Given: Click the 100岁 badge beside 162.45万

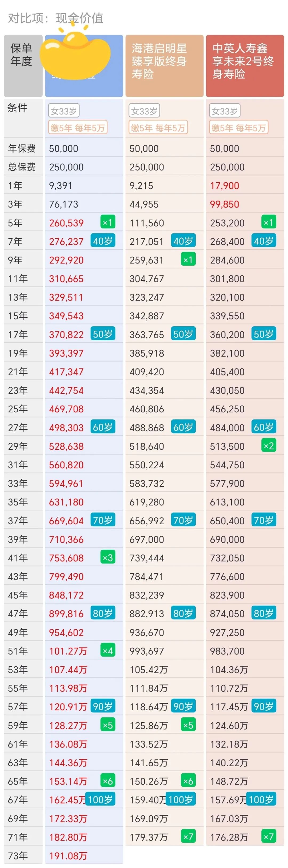Looking at the screenshot, I should point(100,799).
